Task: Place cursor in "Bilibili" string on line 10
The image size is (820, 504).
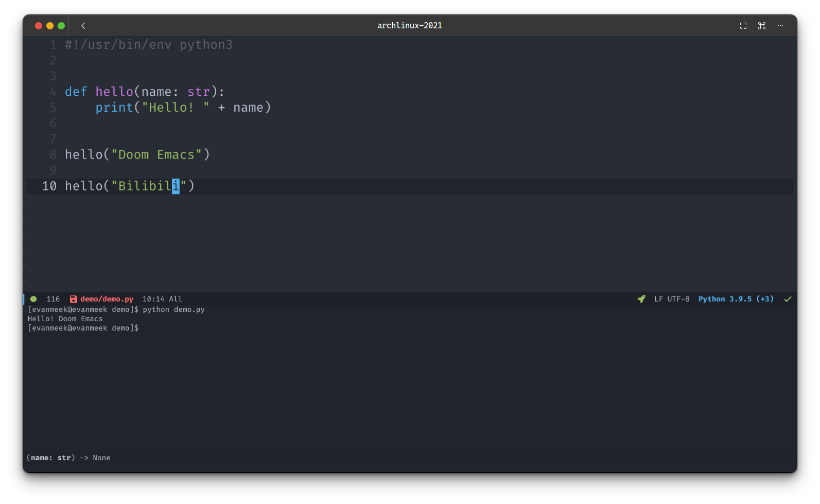Action: click(x=149, y=186)
